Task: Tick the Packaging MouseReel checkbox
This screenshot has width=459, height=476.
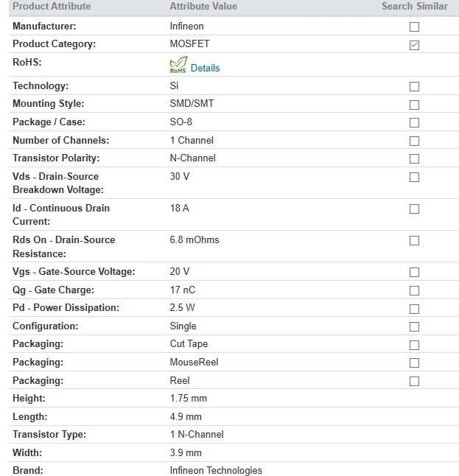Action: click(414, 363)
